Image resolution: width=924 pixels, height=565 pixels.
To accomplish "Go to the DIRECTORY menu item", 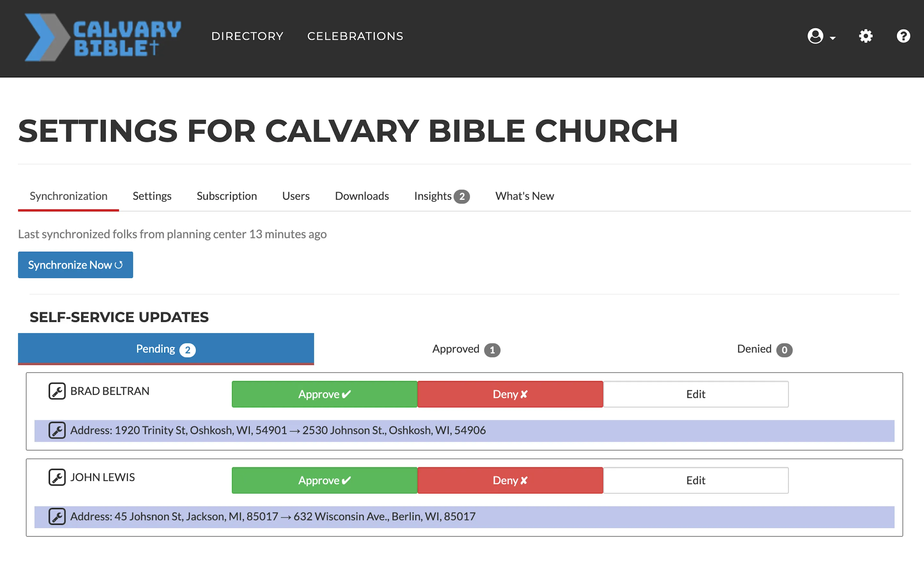I will [247, 36].
